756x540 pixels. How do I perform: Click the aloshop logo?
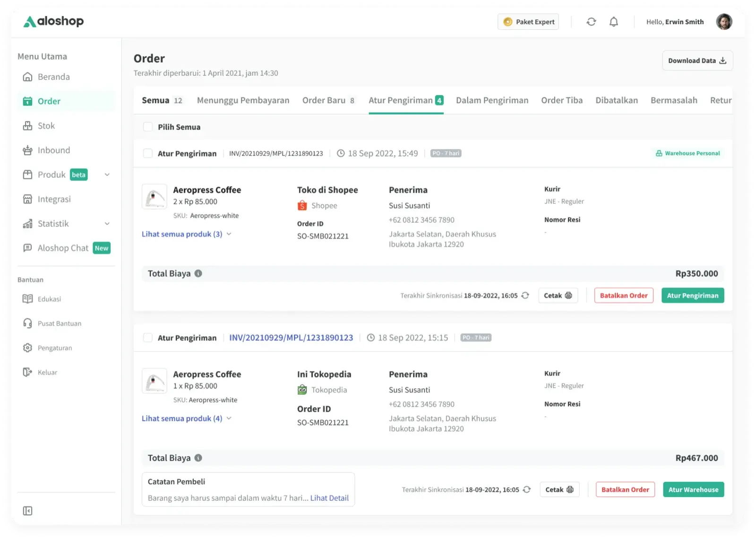click(53, 21)
